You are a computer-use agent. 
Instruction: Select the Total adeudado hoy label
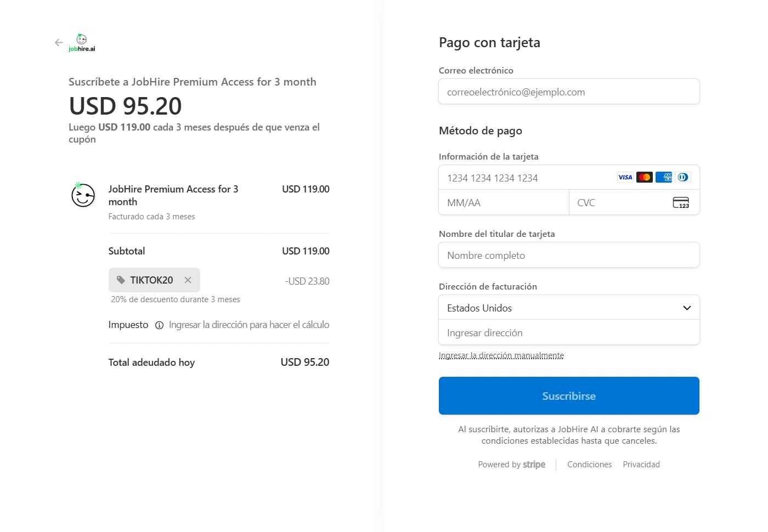coord(151,363)
